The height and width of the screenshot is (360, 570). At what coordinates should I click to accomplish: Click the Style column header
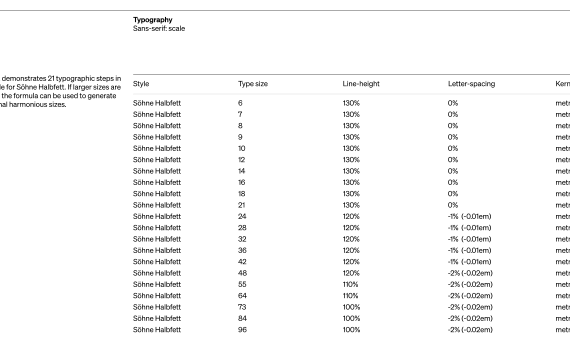141,84
